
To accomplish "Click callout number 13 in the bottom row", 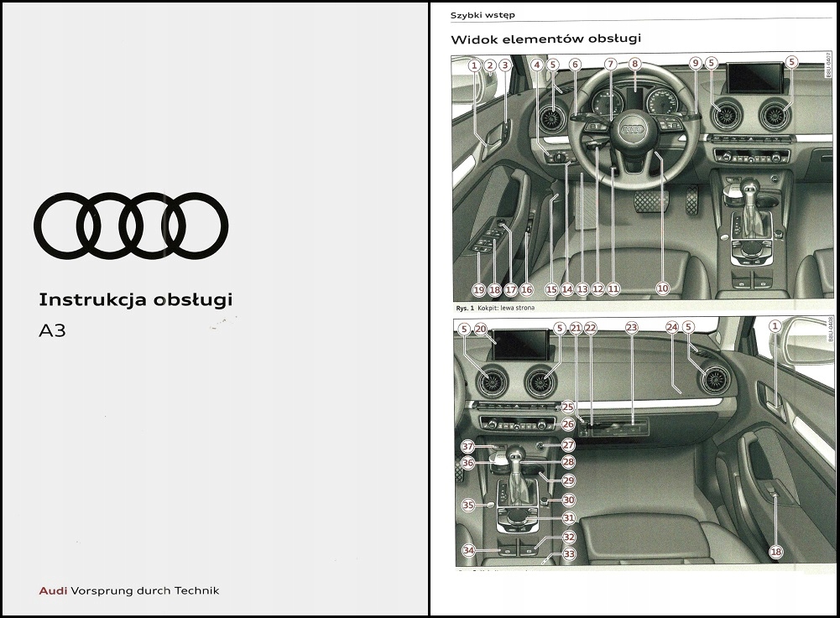I will 582,289.
